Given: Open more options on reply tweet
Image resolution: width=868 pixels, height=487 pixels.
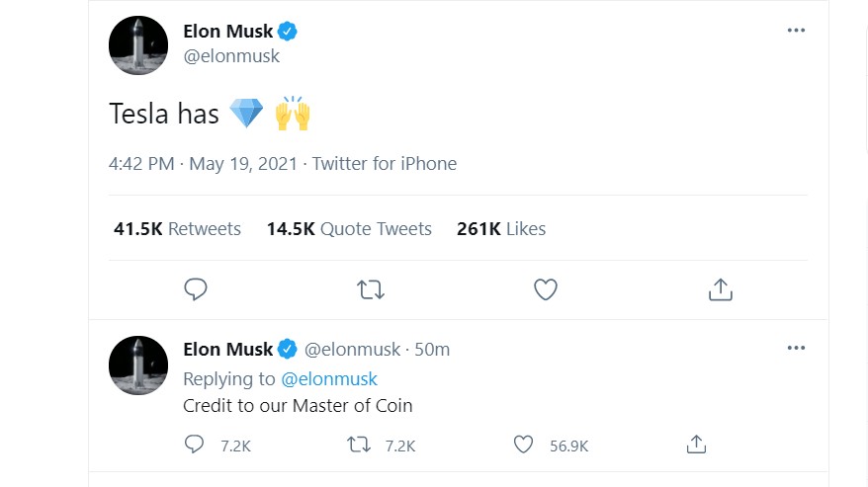Looking at the screenshot, I should click(x=796, y=349).
